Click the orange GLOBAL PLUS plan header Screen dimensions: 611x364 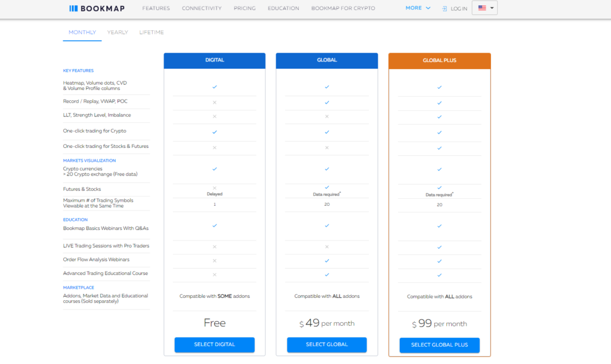pyautogui.click(x=439, y=60)
